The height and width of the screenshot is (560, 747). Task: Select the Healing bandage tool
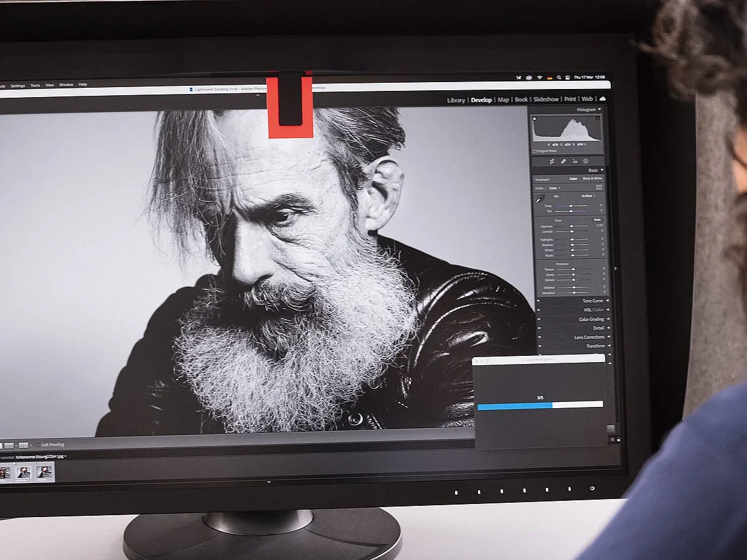563,161
